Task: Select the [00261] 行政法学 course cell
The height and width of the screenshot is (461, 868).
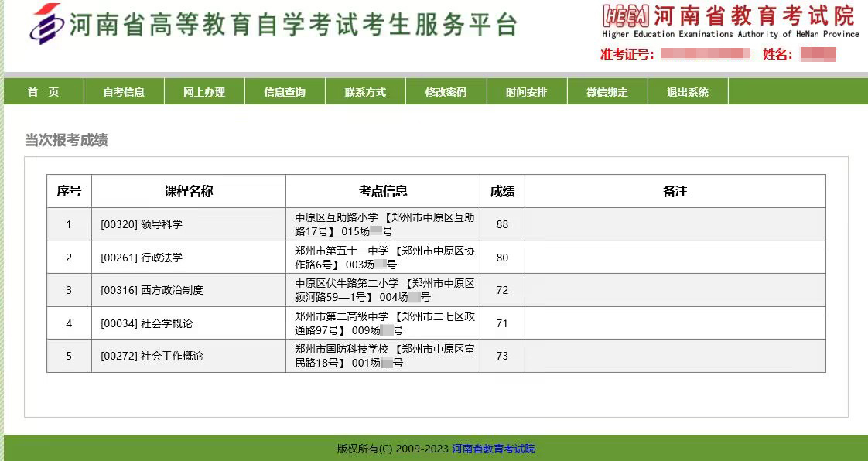Action: coord(142,258)
